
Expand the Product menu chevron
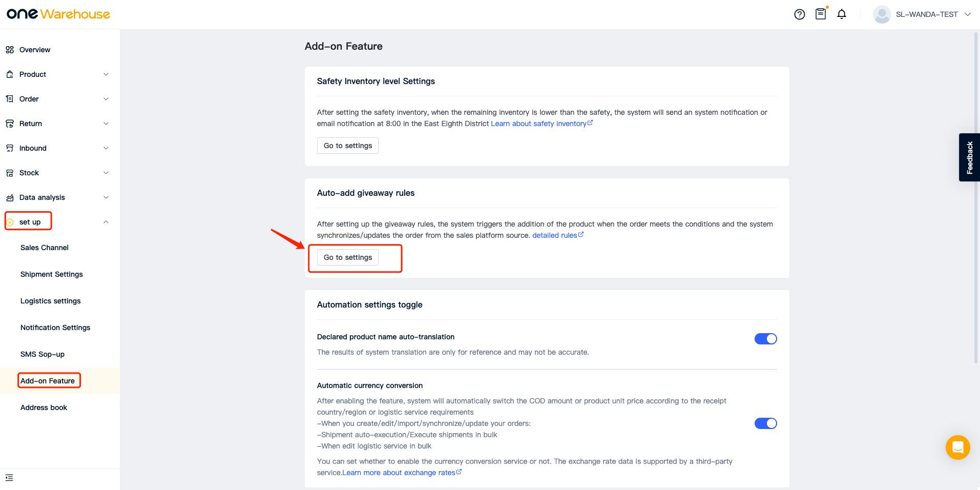(106, 74)
